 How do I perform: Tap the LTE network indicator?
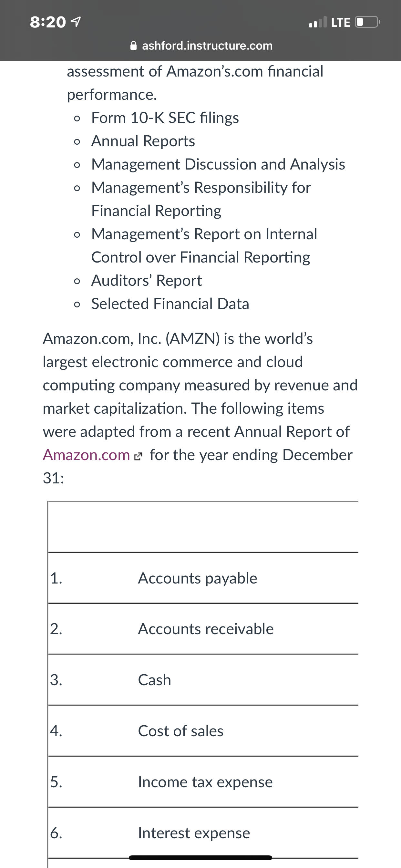coord(341,22)
